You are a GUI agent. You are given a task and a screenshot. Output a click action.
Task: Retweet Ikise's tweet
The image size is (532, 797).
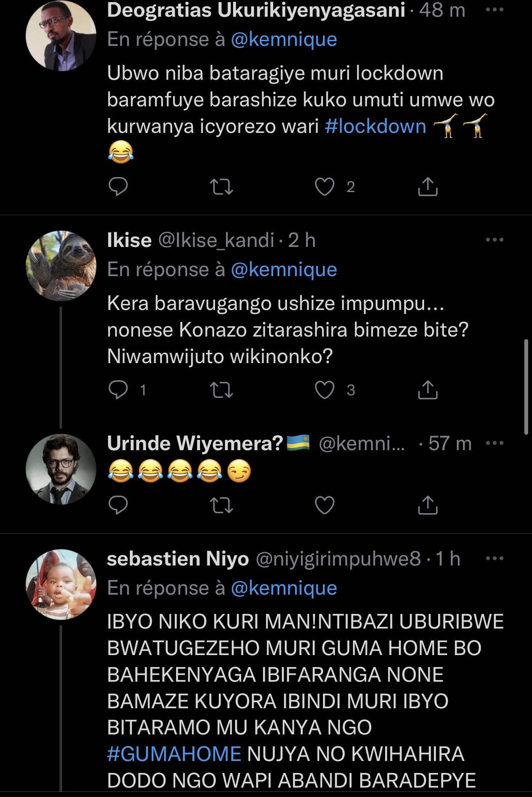(x=222, y=390)
